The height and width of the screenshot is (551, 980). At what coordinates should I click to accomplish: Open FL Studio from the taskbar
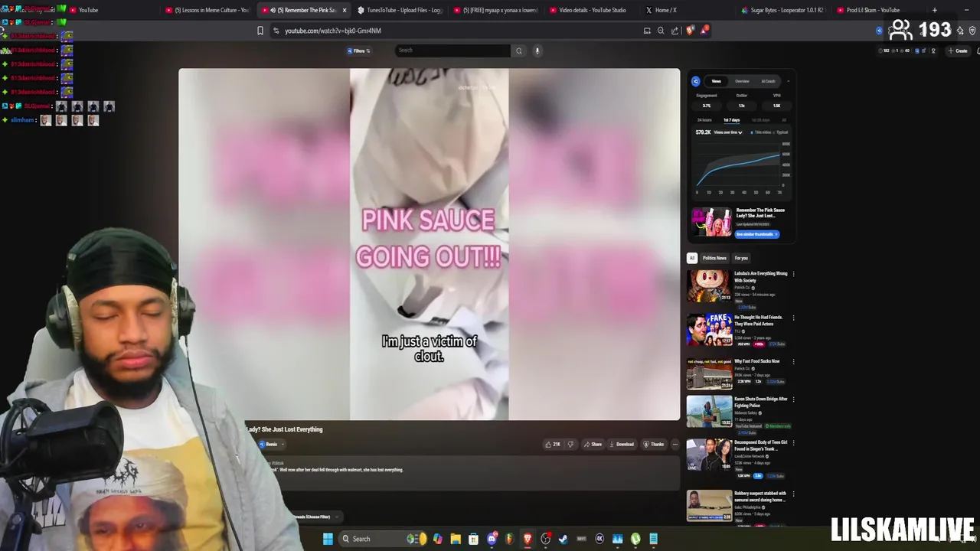click(510, 539)
